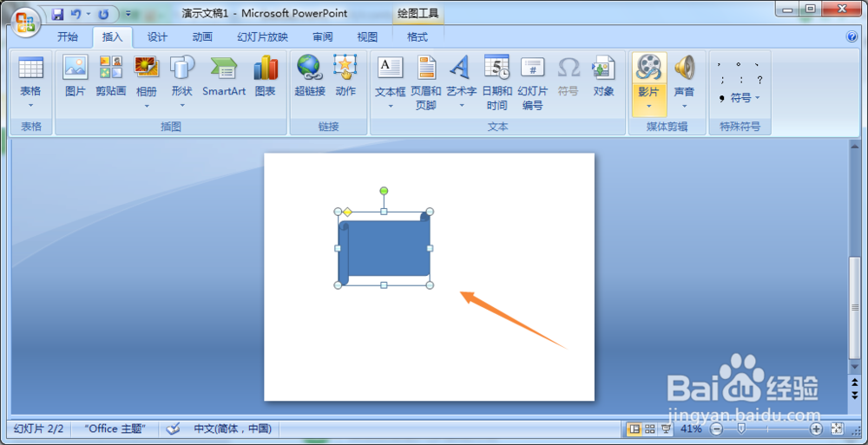The width and height of the screenshot is (868, 445).
Task: Select the scroll shape on the slide
Action: (x=385, y=248)
